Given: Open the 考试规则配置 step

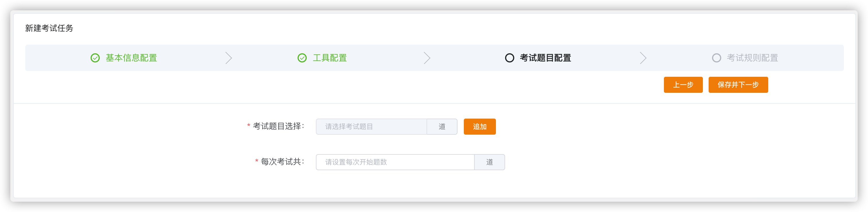Looking at the screenshot, I should (x=752, y=58).
